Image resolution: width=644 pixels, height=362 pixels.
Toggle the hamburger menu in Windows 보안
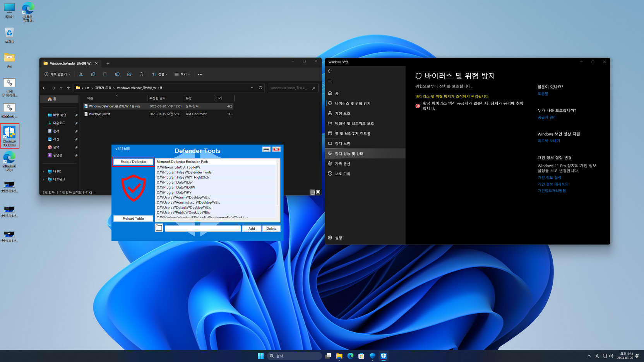click(330, 81)
